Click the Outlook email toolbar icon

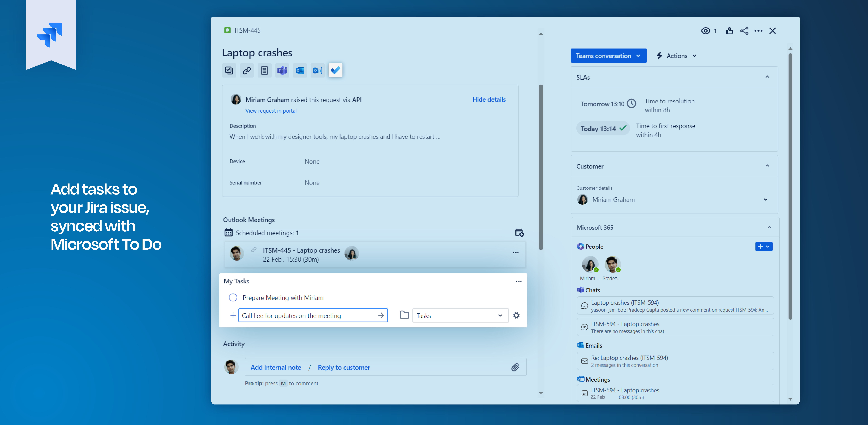[x=300, y=70]
